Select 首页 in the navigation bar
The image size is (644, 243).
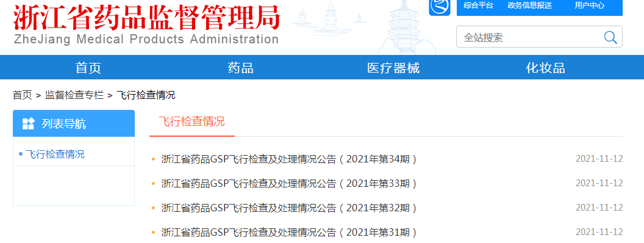(88, 67)
